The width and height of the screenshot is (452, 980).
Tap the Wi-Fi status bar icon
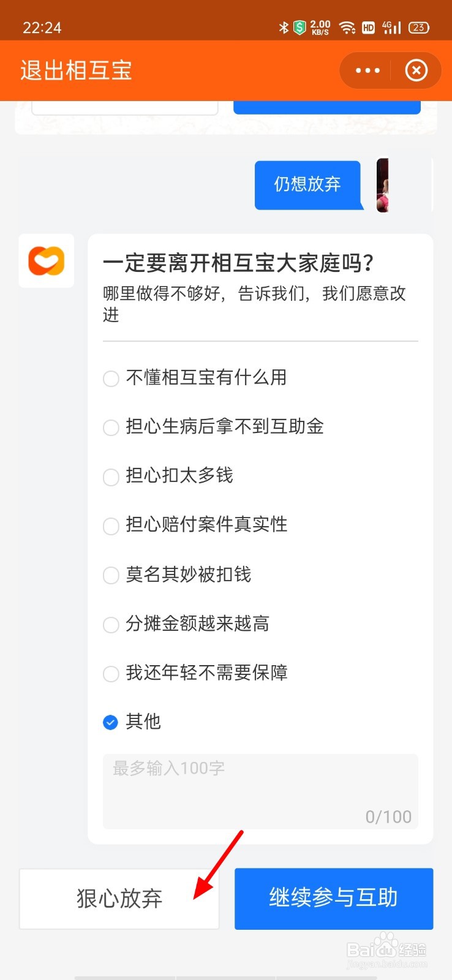[347, 28]
